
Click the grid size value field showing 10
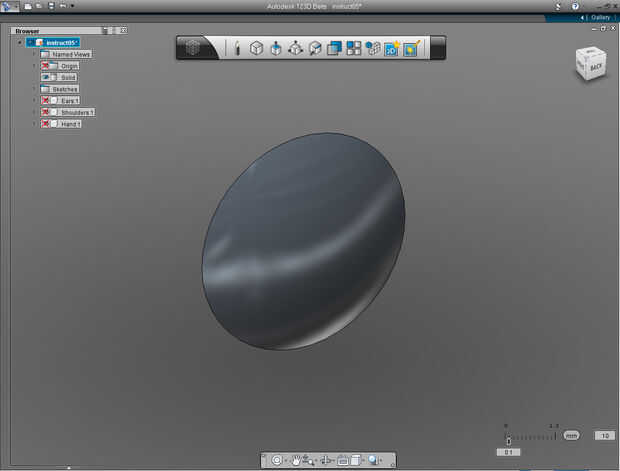pyautogui.click(x=605, y=436)
